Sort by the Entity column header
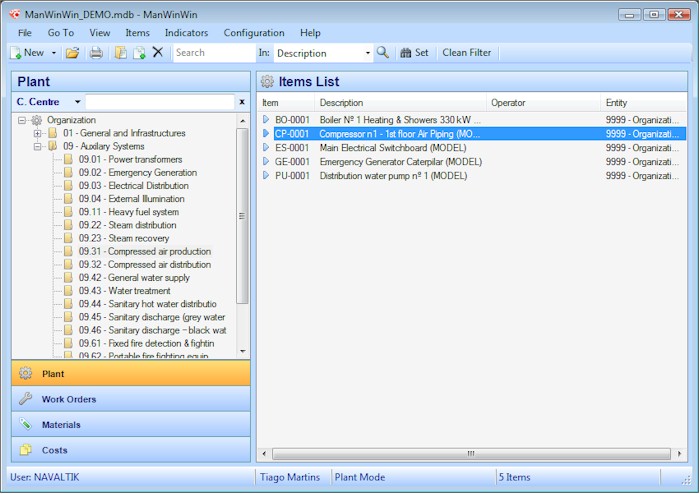Viewport: 700px width, 494px height. coord(643,103)
